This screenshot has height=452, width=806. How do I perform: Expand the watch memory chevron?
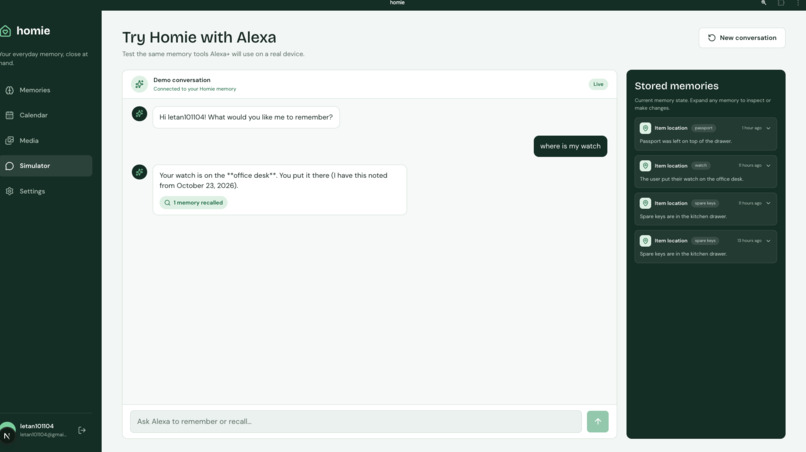click(x=768, y=166)
